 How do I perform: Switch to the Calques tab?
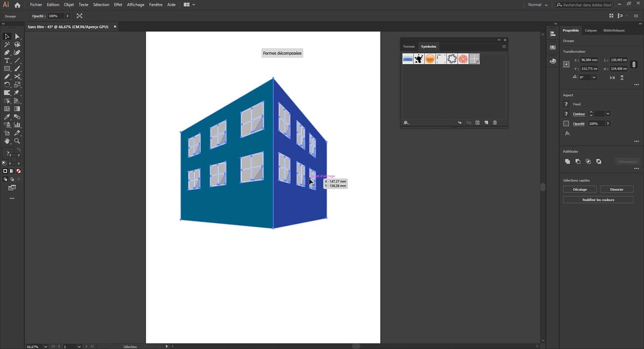pyautogui.click(x=590, y=30)
